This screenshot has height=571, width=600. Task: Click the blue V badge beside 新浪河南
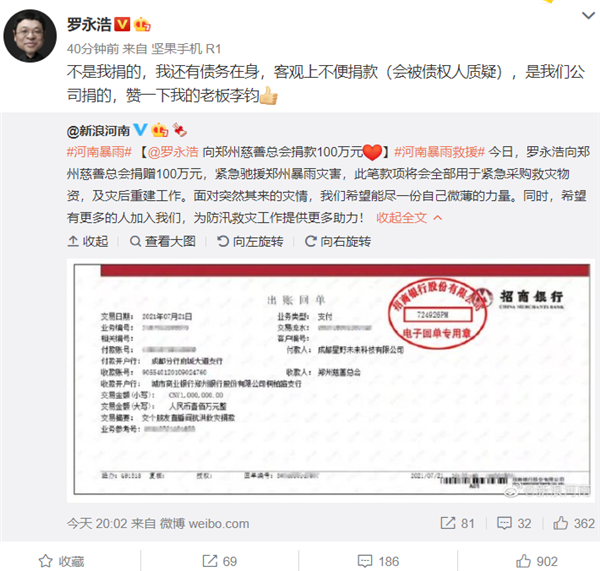point(140,130)
